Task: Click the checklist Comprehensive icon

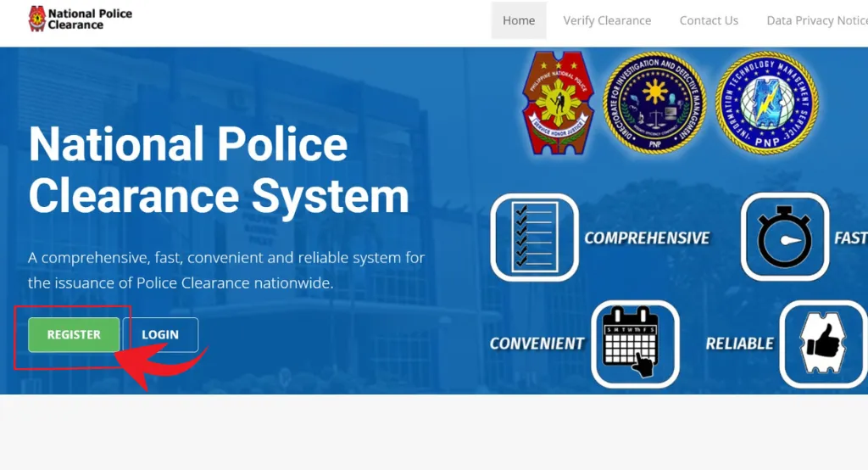Action: (x=535, y=238)
